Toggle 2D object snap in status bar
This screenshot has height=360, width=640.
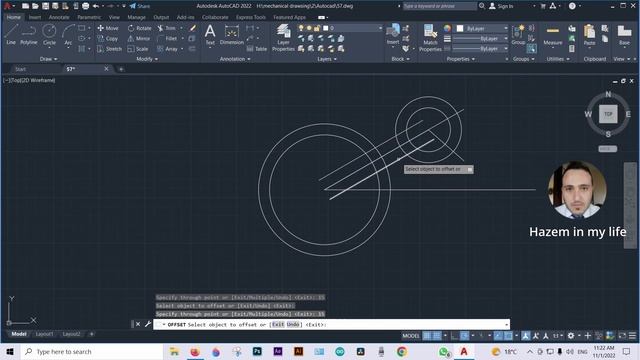click(x=508, y=336)
